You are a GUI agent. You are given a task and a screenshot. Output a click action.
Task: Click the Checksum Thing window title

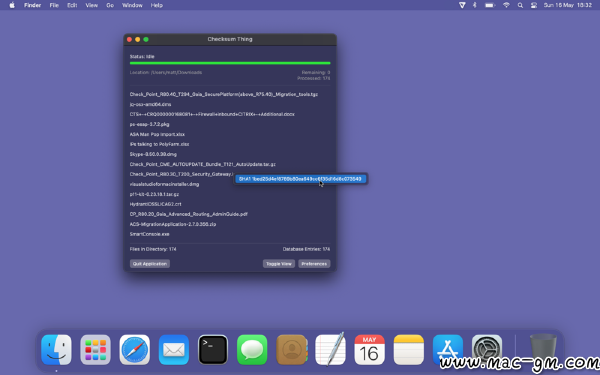coord(230,39)
